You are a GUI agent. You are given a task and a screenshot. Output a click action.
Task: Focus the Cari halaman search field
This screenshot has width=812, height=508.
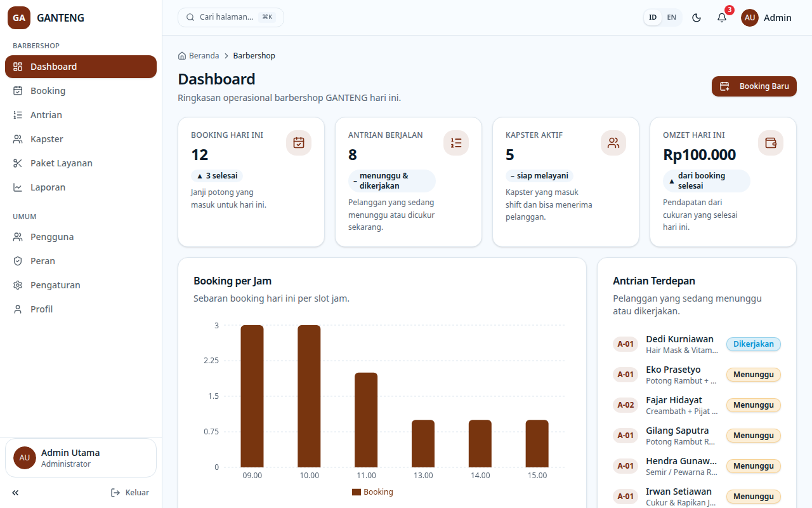tap(231, 17)
